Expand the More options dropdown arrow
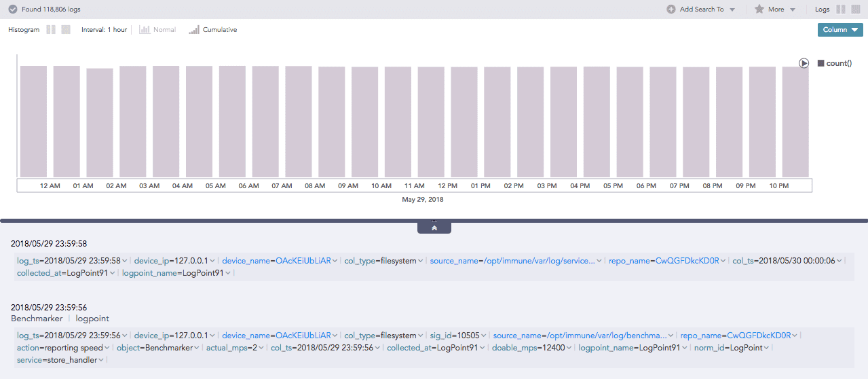This screenshot has width=868, height=379. pyautogui.click(x=793, y=10)
